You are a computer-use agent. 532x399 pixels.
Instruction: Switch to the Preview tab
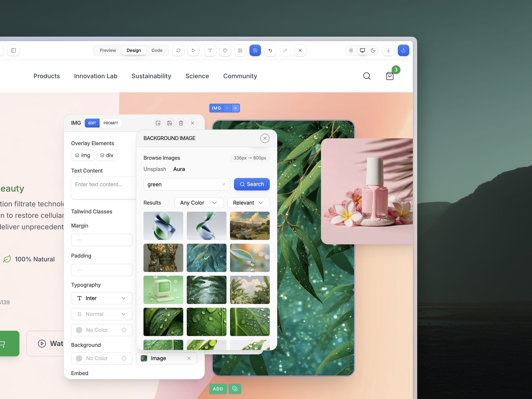108,50
